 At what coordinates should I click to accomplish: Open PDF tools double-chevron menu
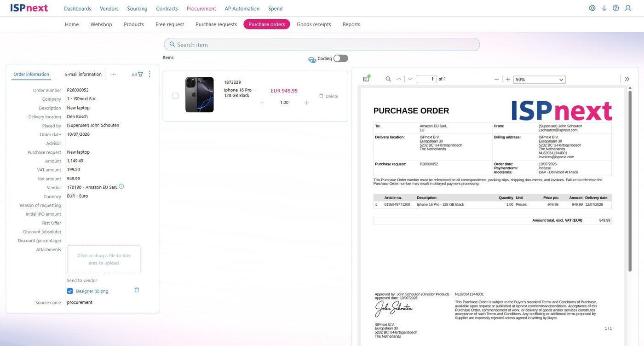pos(627,79)
